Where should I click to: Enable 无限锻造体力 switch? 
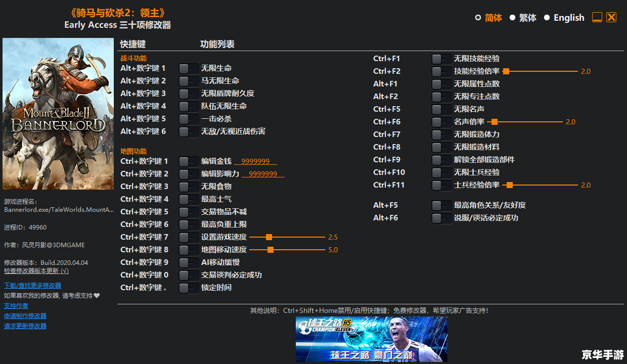click(441, 134)
